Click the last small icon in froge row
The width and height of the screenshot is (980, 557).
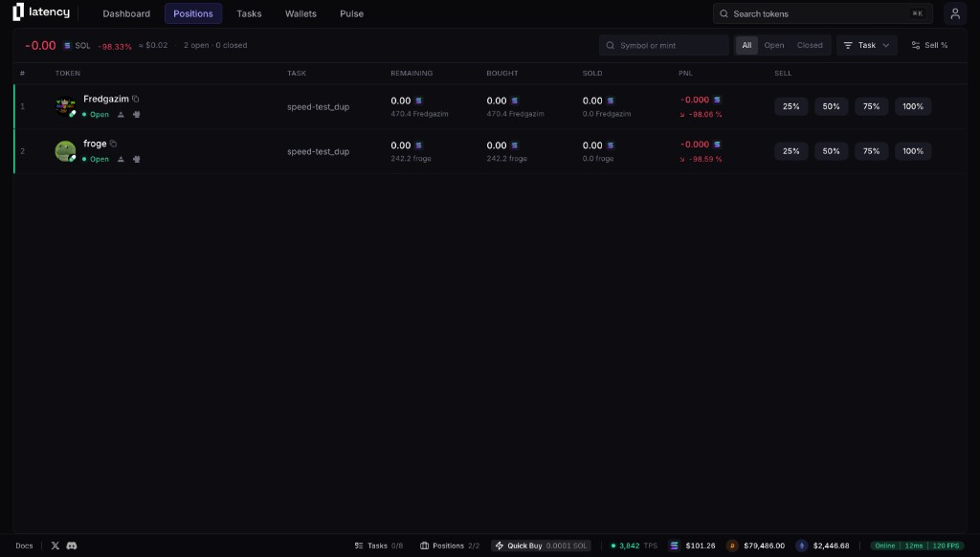pos(136,160)
